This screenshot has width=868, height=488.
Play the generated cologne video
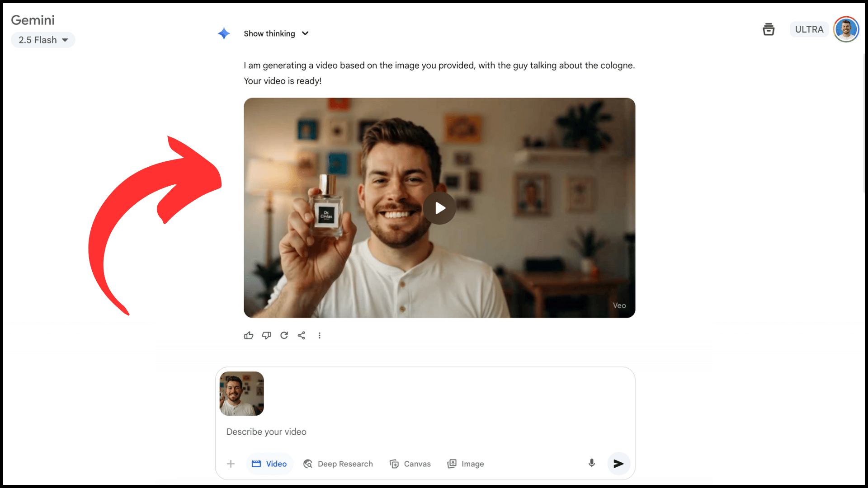(439, 208)
